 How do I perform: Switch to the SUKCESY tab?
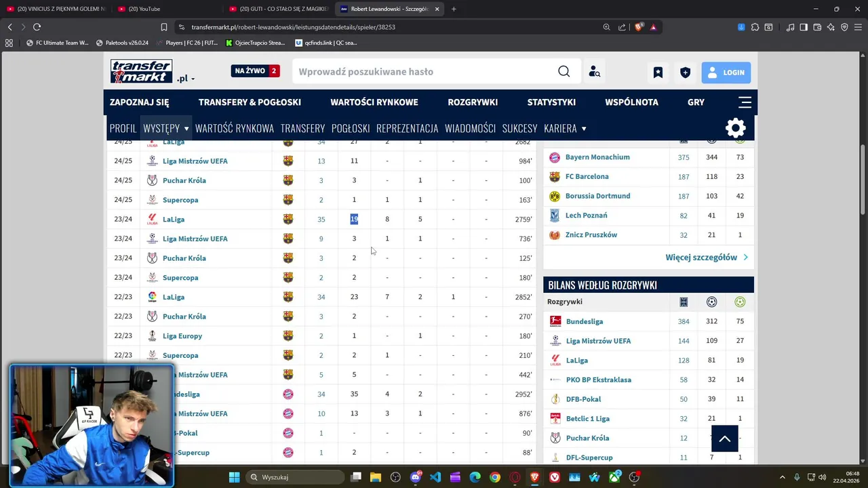(x=519, y=128)
